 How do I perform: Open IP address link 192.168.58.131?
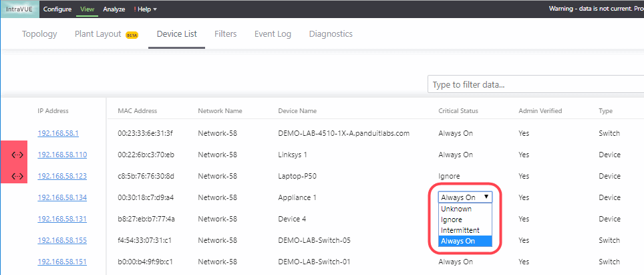coord(62,219)
